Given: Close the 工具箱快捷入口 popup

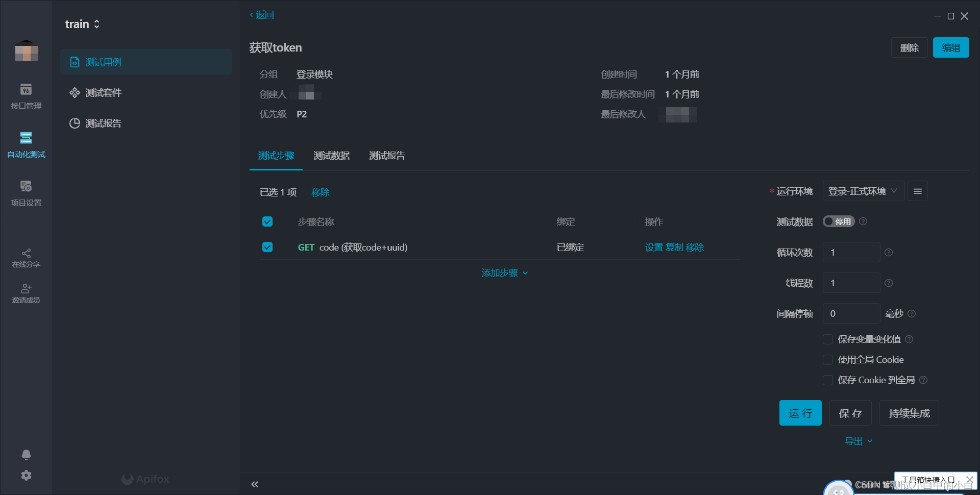Looking at the screenshot, I should [969, 479].
